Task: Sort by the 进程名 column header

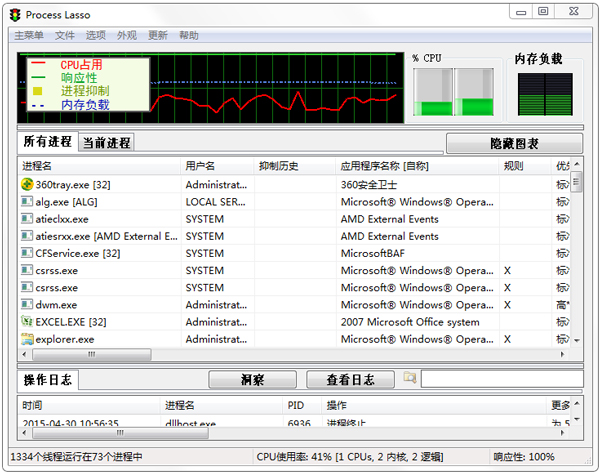Action: click(x=99, y=166)
